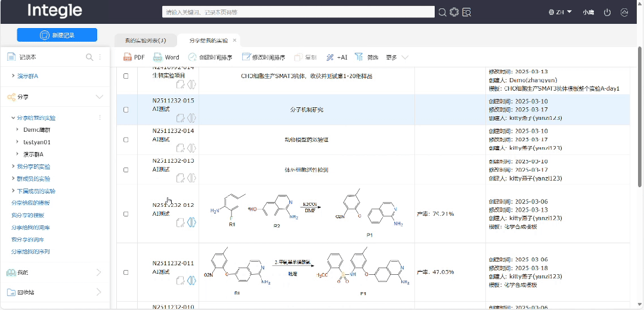The image size is (644, 310).
Task: Click the globe language icon
Action: [x=552, y=13]
